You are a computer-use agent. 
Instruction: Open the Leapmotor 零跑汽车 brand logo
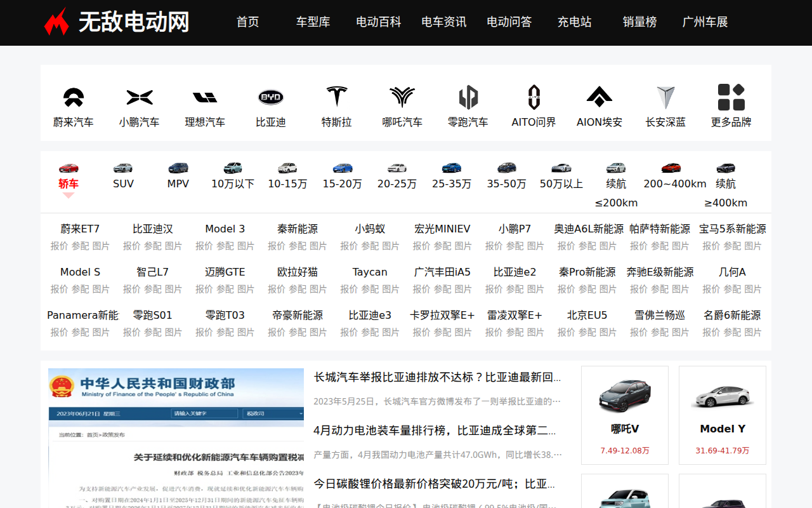pos(468,97)
